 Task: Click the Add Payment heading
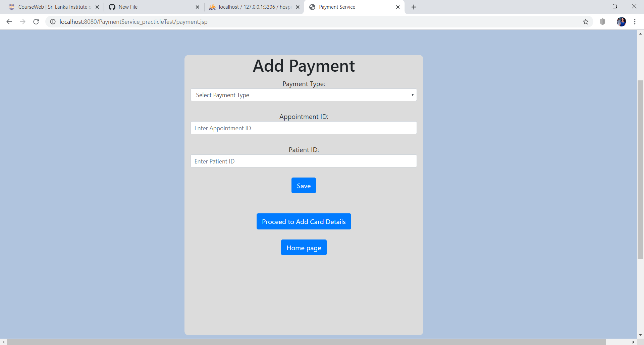tap(304, 66)
